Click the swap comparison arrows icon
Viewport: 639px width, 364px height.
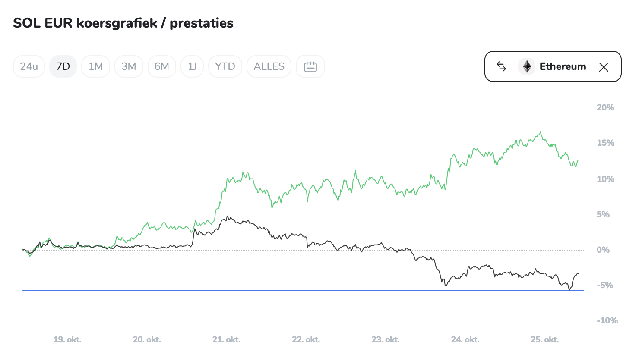click(501, 66)
